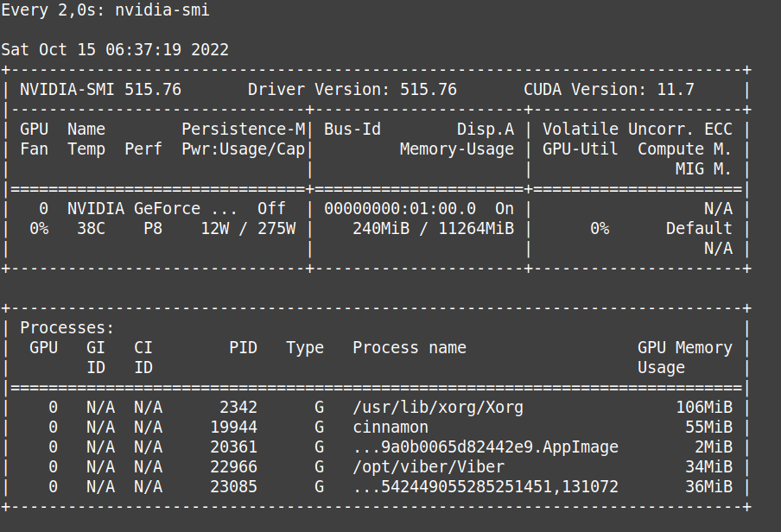Image resolution: width=781 pixels, height=532 pixels.
Task: Click PID '19944'
Action: coord(233,427)
